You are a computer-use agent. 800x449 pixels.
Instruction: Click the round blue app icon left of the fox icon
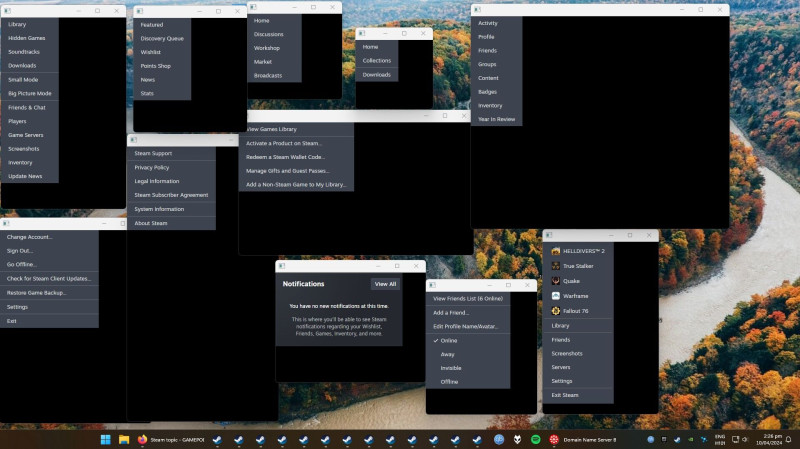pos(499,439)
